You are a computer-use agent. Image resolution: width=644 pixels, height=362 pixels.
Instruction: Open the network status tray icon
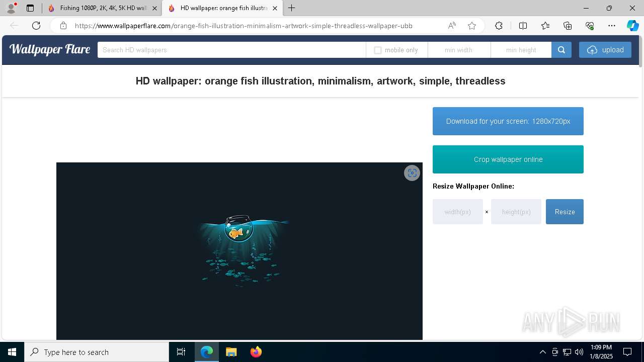click(567, 352)
